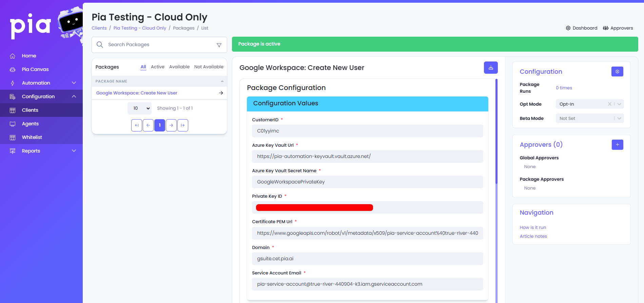Click arrow on Google Workspace package row
This screenshot has width=644, height=303.
point(221,93)
